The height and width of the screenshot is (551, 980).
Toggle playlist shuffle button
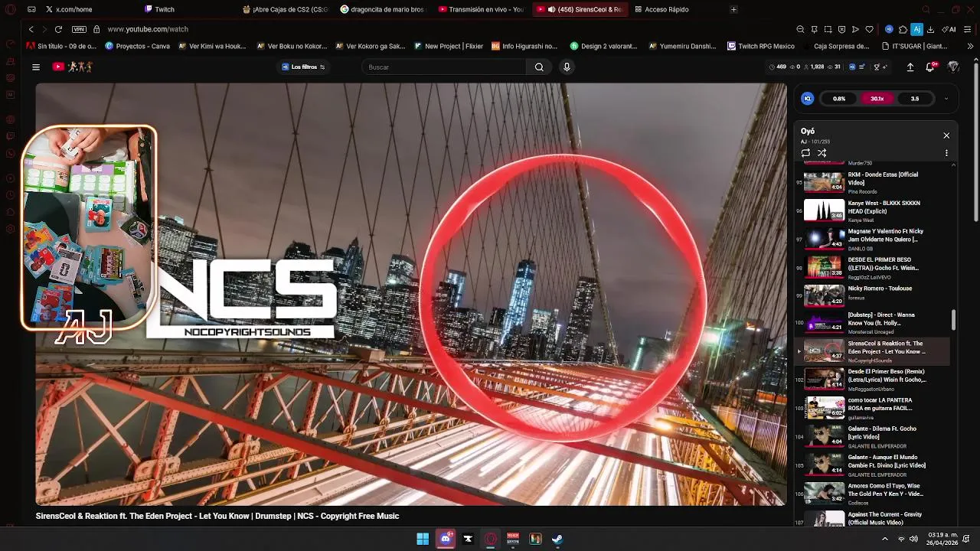point(822,153)
